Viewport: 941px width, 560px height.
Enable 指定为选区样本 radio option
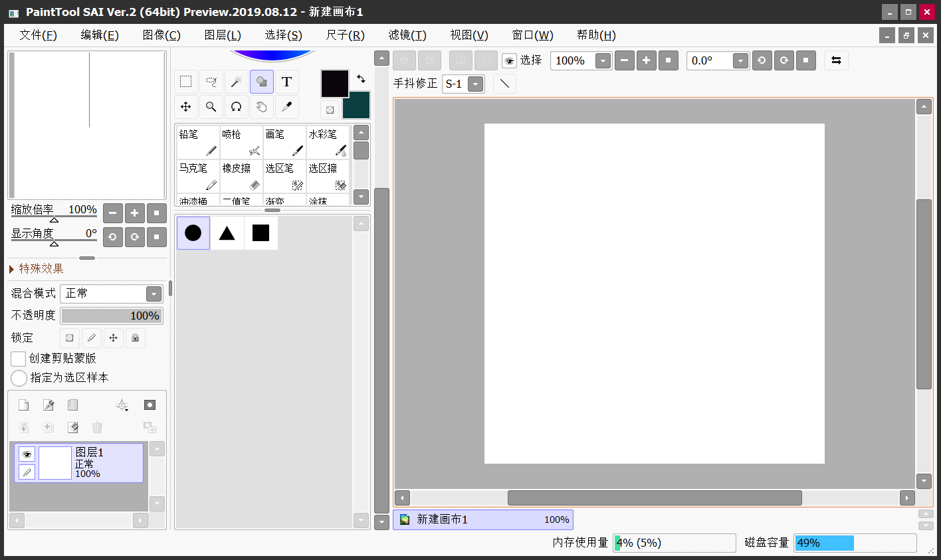tap(19, 378)
